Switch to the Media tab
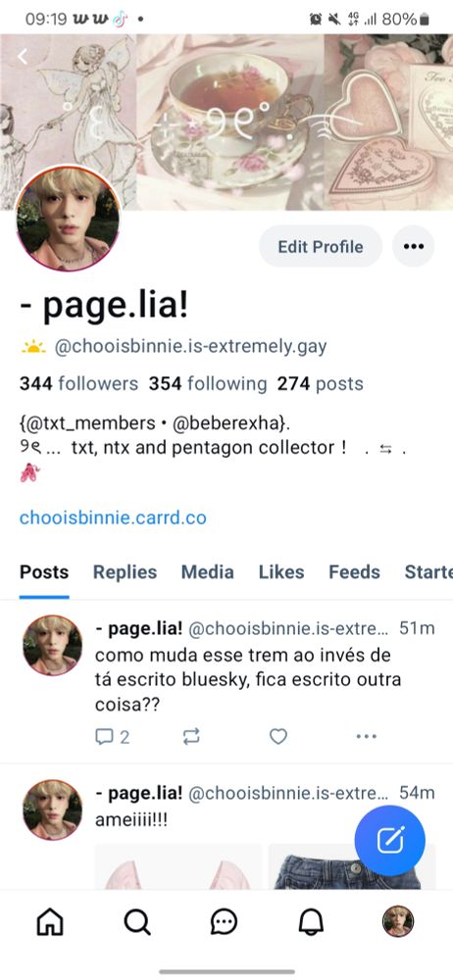The image size is (453, 980). pyautogui.click(x=208, y=572)
